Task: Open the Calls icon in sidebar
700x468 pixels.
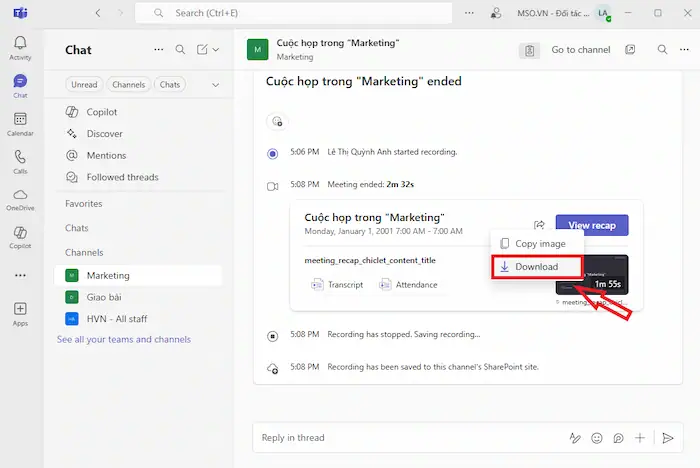Action: pos(20,161)
